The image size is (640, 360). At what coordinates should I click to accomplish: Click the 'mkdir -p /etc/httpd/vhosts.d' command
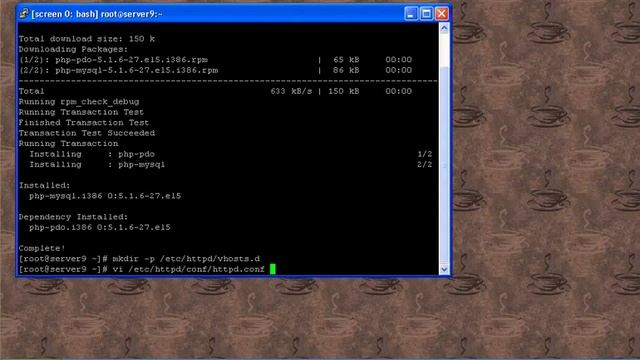pyautogui.click(x=186, y=259)
